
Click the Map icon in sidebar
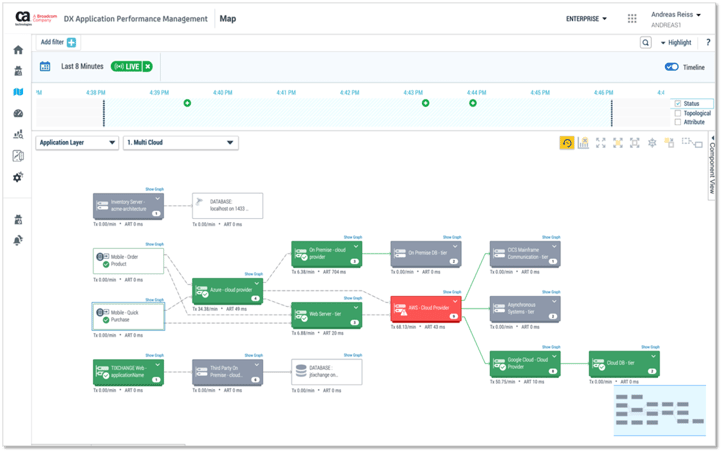(x=18, y=92)
